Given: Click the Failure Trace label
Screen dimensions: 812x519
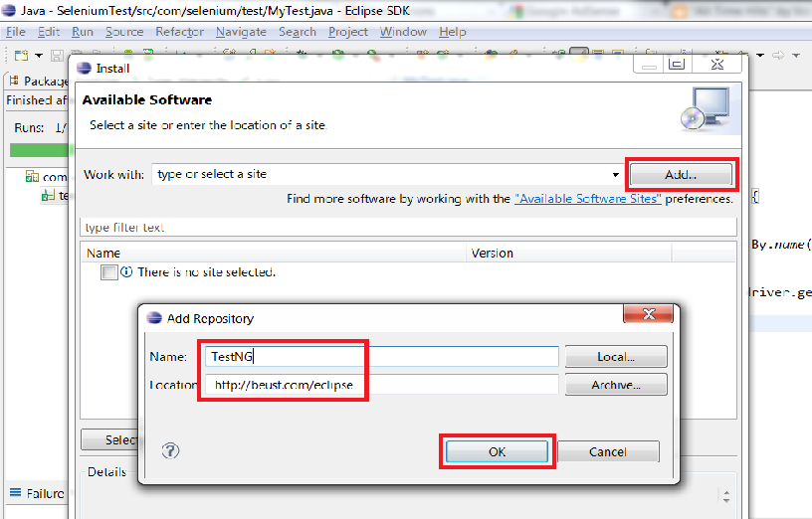Looking at the screenshot, I should tap(46, 493).
